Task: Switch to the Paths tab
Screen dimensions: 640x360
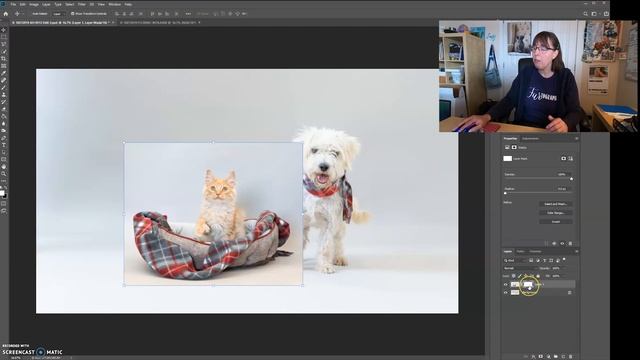Action: coord(520,251)
